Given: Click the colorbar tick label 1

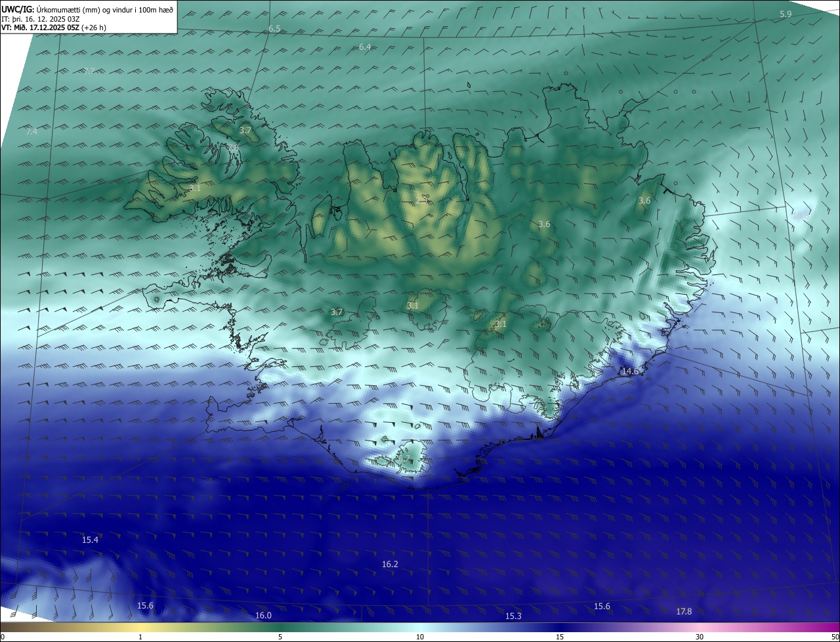Looking at the screenshot, I should 140,637.
